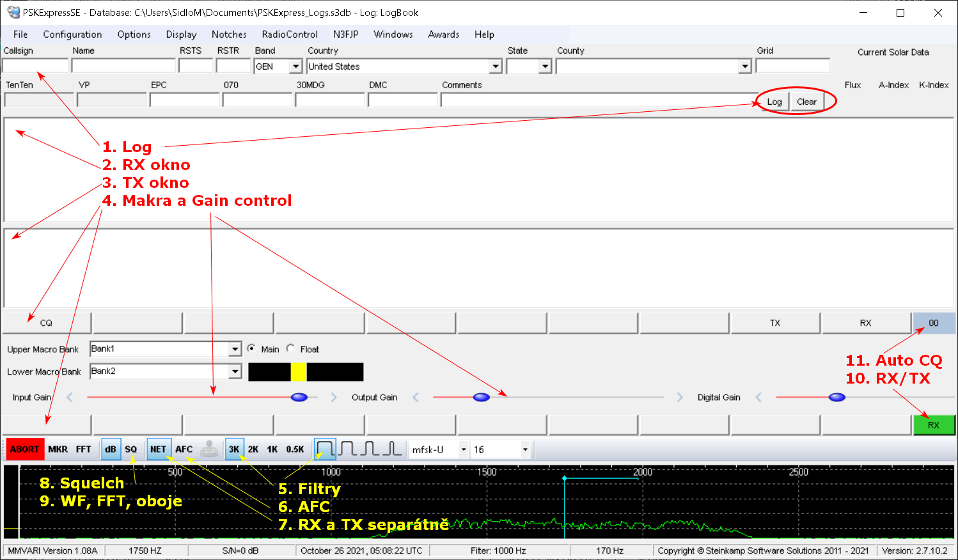Screen dimensions: 958x560
Task: Click the Log button
Action: [774, 102]
